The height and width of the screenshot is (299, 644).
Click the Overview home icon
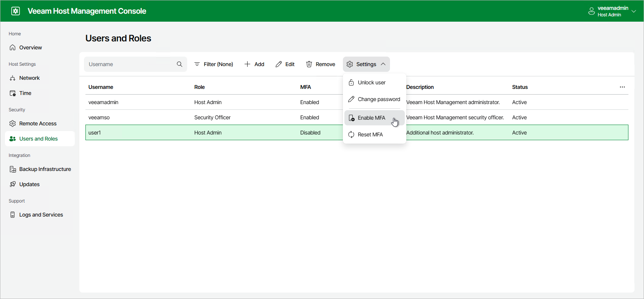coord(13,47)
